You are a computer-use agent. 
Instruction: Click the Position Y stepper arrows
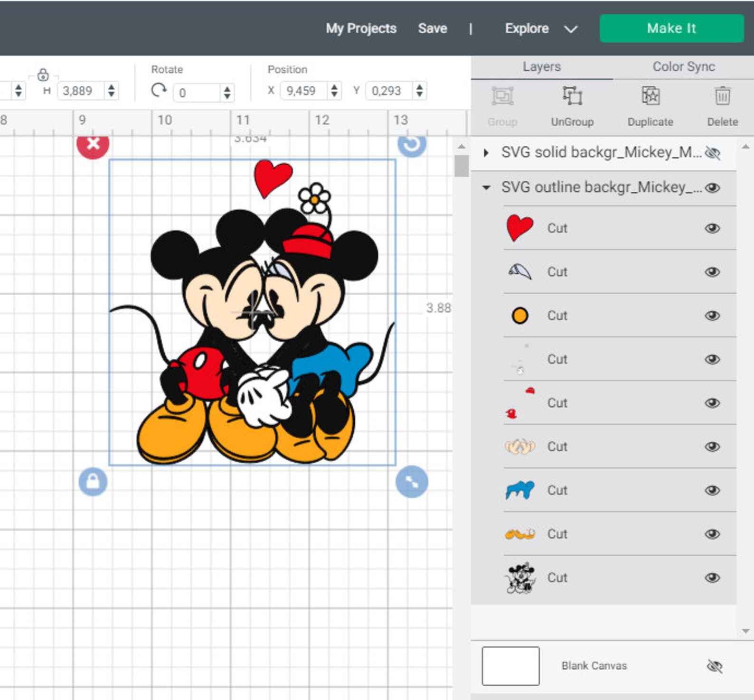(x=419, y=90)
